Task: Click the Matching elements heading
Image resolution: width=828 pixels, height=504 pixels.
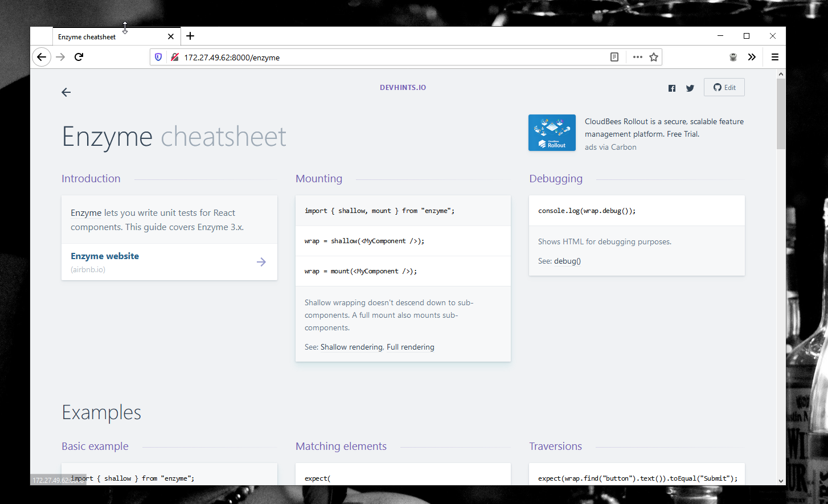Action: point(341,446)
